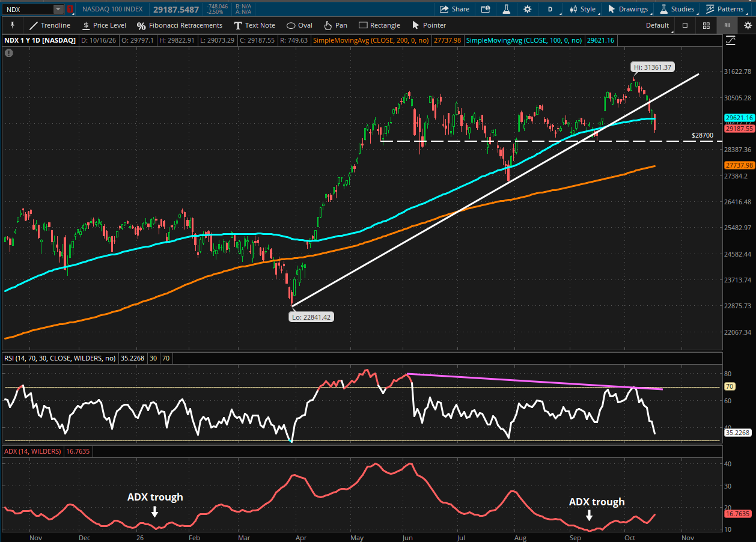
Task: Change the D timeframe aggregation
Action: click(550, 9)
